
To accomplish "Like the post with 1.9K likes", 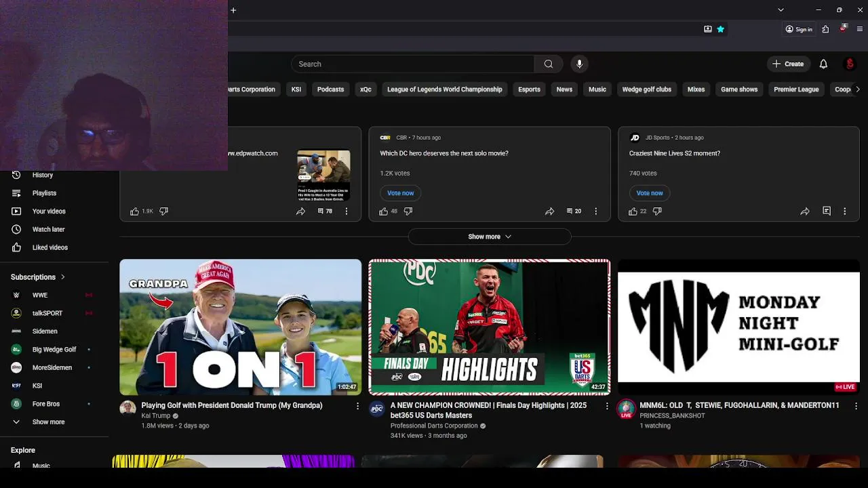I will [134, 211].
